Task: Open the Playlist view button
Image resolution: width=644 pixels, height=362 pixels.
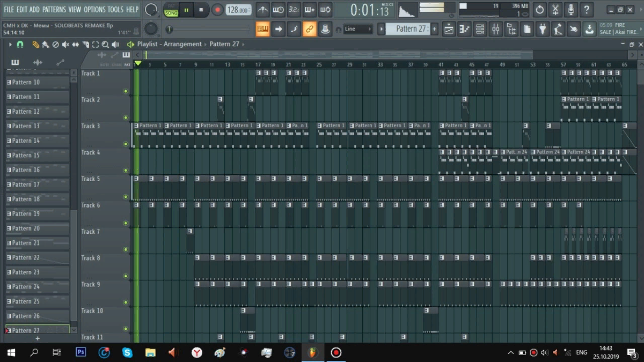Action: coord(449,29)
